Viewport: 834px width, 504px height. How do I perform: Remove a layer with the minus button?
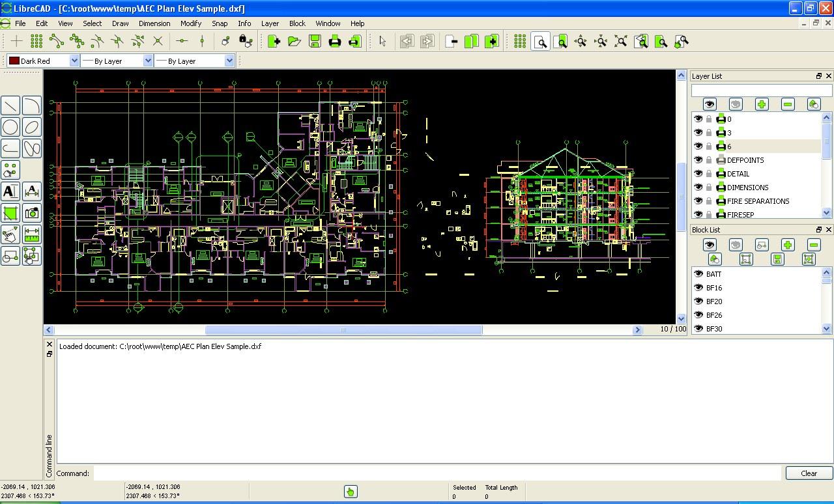(x=787, y=104)
